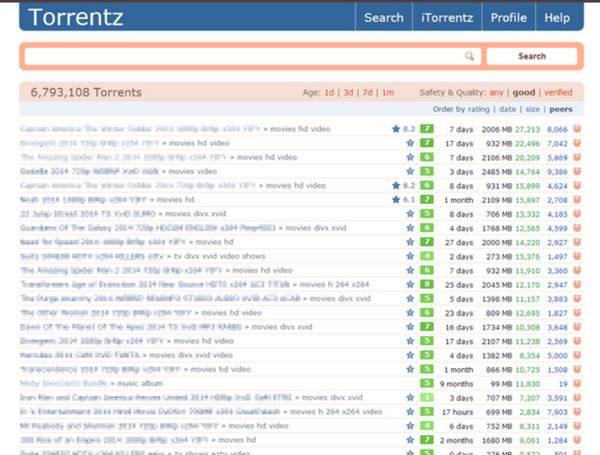This screenshot has width=600, height=455.
Task: Click the star icon in the 273 MB row
Action: pyautogui.click(x=410, y=256)
